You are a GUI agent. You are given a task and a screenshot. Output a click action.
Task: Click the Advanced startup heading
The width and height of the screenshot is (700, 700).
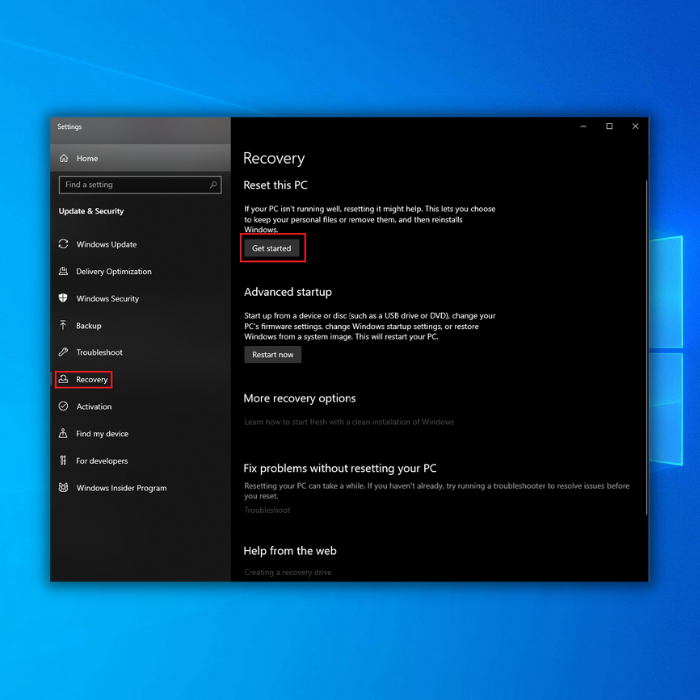click(288, 292)
